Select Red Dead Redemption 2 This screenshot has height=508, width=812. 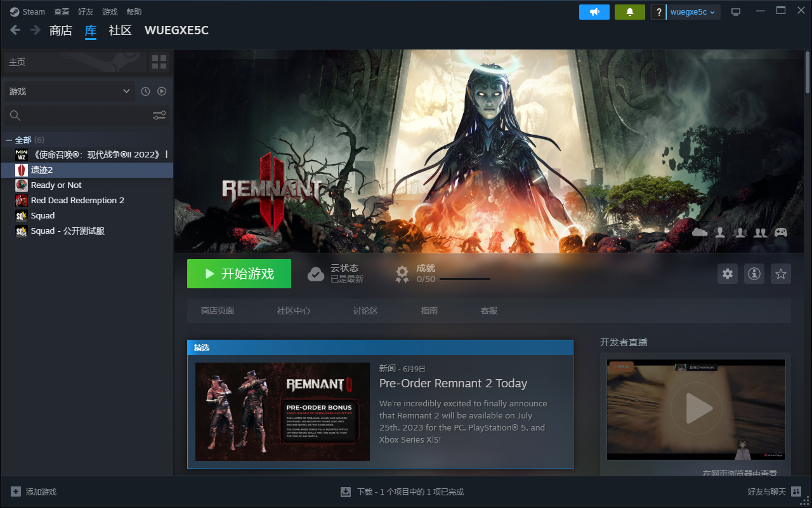click(87, 200)
